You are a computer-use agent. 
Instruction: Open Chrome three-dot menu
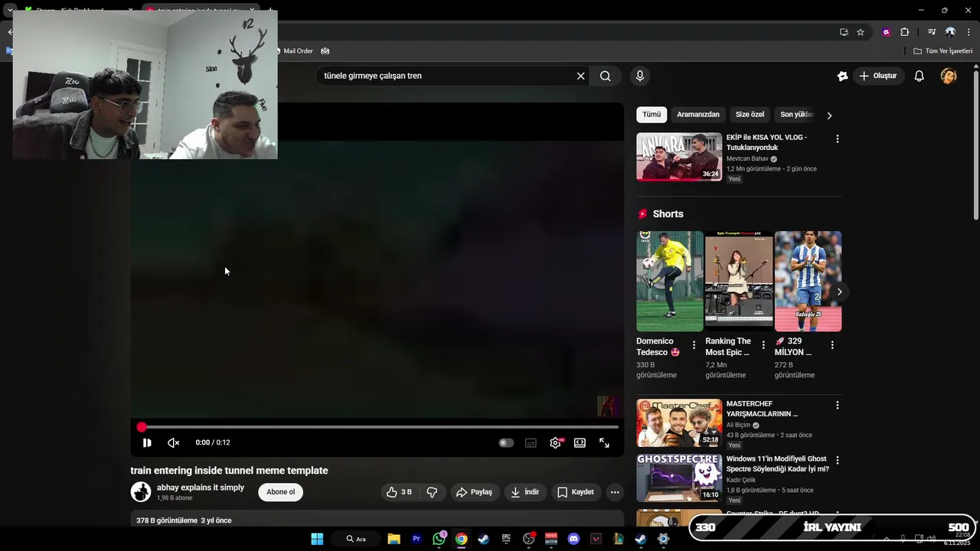(x=969, y=32)
